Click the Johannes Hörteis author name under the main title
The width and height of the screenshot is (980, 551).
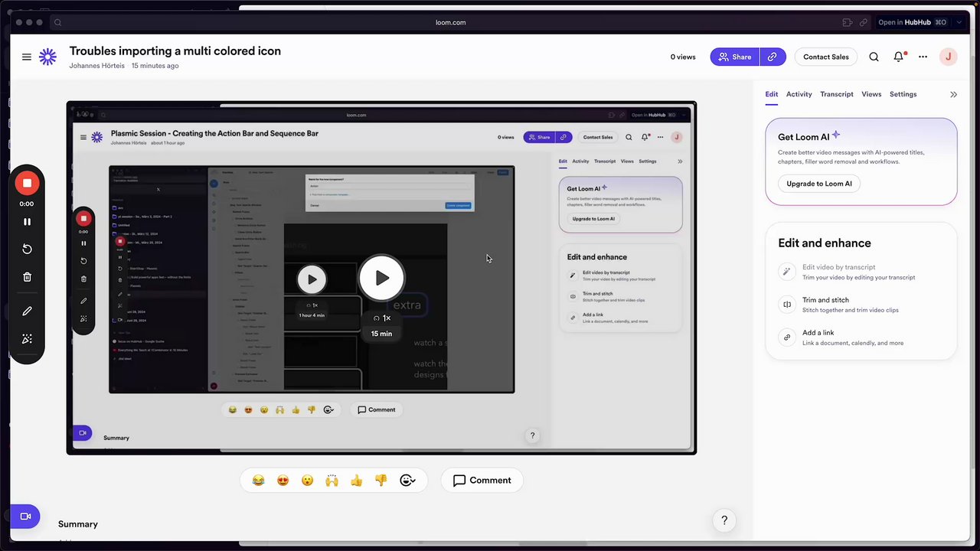pos(97,66)
